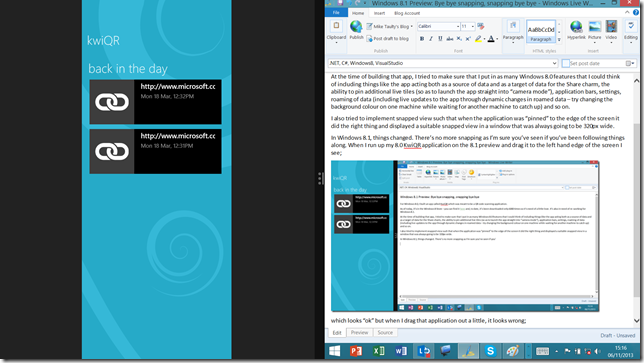This screenshot has height=363, width=644.
Task: Click the embedded screenshot in the post
Action: pyautogui.click(x=465, y=236)
